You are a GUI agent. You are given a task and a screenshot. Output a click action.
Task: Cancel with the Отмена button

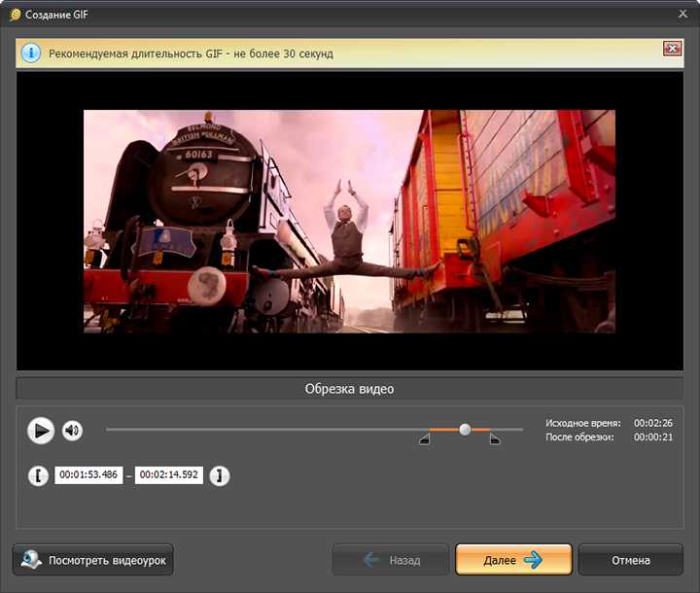[x=631, y=560]
